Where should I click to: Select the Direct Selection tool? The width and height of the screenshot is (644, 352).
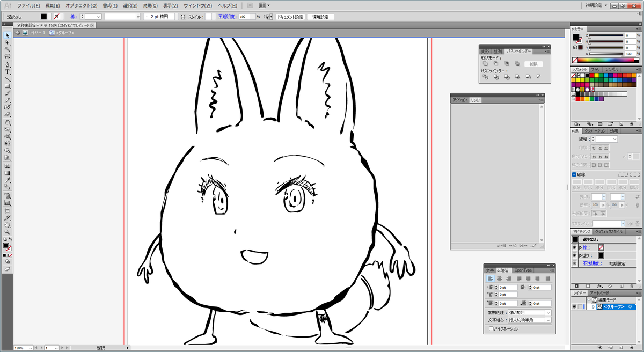[x=8, y=42]
